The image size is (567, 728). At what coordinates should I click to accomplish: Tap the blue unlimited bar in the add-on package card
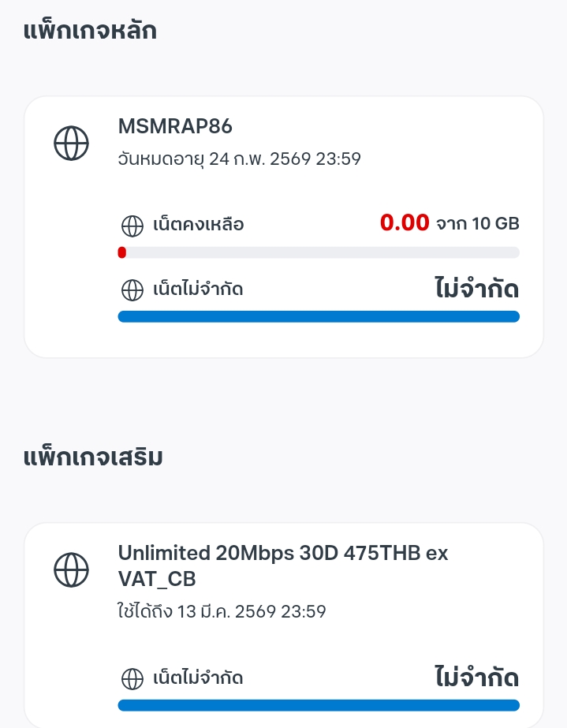(319, 705)
